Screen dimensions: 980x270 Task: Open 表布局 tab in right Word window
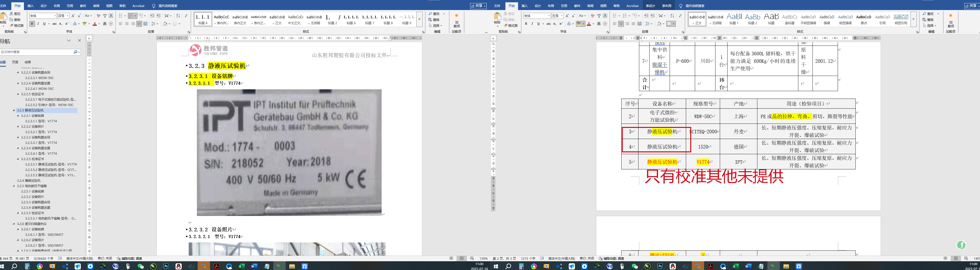(x=667, y=6)
